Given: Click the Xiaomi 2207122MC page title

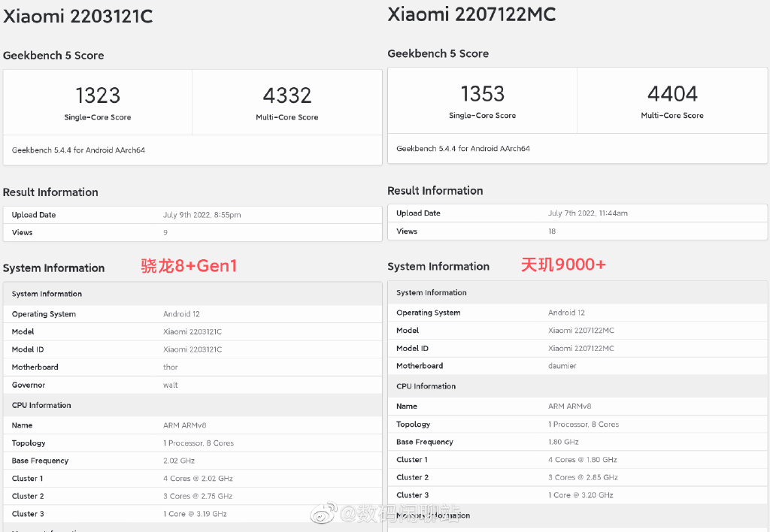Looking at the screenshot, I should pos(471,14).
